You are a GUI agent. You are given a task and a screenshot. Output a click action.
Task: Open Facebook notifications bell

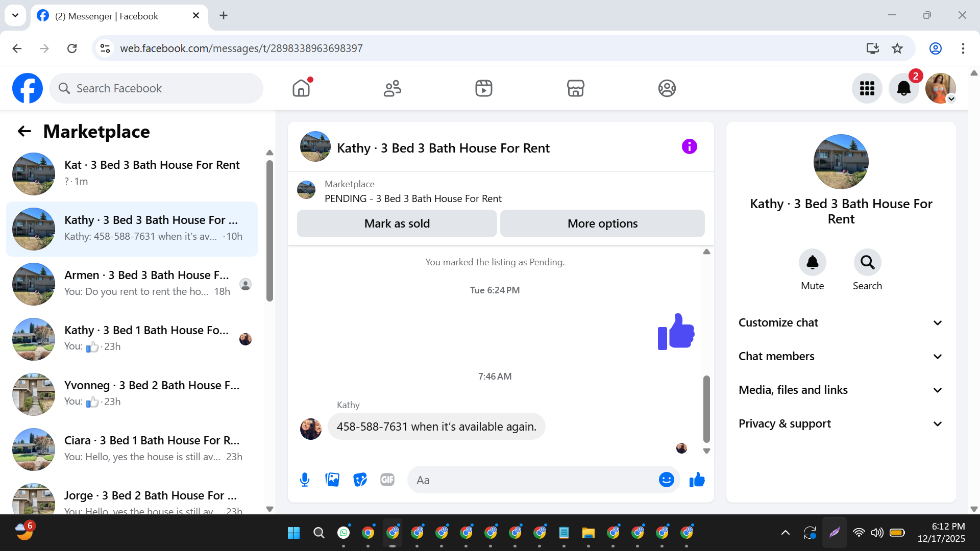pyautogui.click(x=903, y=88)
